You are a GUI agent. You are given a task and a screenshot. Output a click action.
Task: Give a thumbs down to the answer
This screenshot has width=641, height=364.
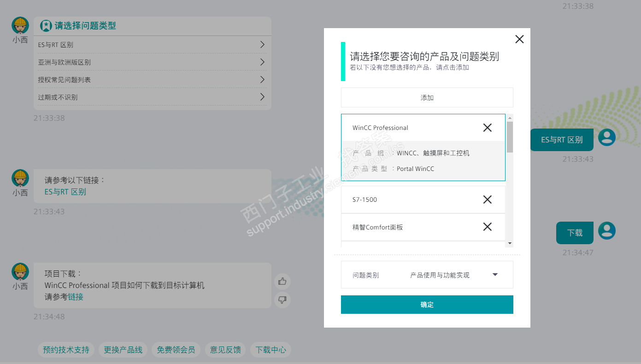(282, 300)
